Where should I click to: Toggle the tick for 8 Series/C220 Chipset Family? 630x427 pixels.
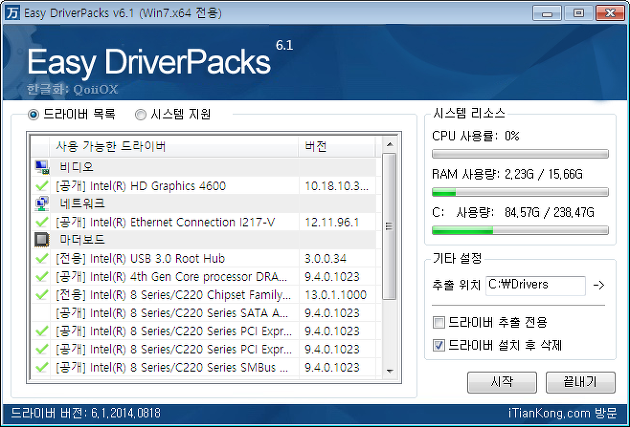(x=42, y=294)
